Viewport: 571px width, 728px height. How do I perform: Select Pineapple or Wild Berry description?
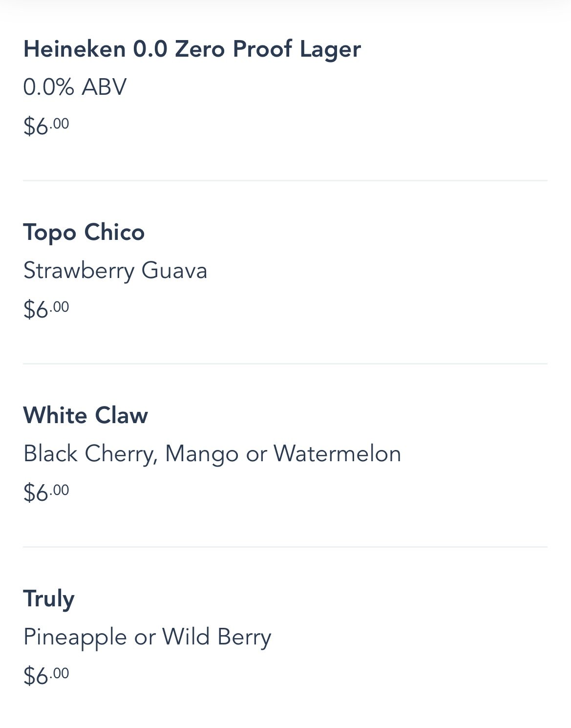pos(147,638)
